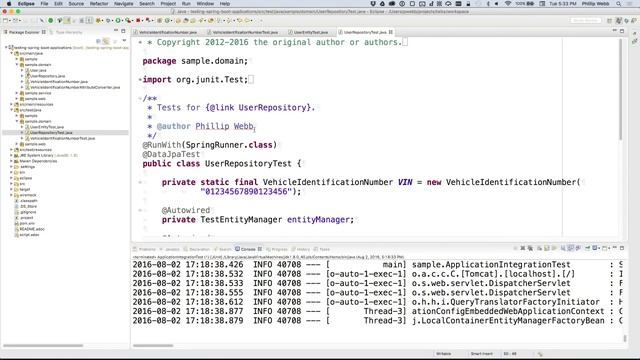Image resolution: width=640 pixels, height=360 pixels.
Task: Expand the target folder
Action: [x=12, y=189]
